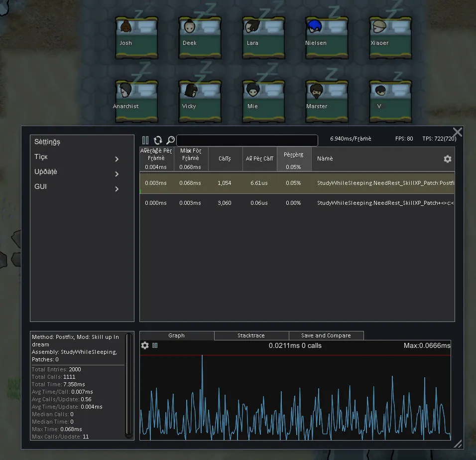
Task: Expand the Tick category arrow
Action: (117, 159)
